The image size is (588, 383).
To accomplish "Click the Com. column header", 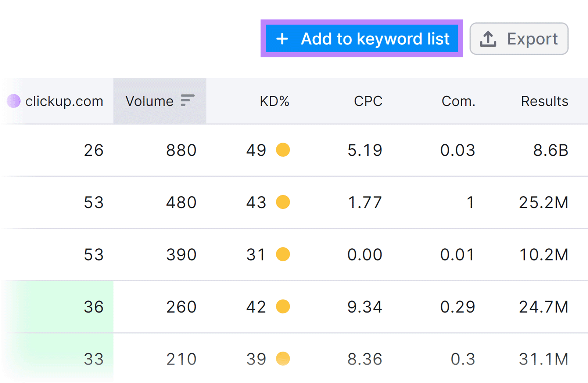I will click(x=458, y=101).
